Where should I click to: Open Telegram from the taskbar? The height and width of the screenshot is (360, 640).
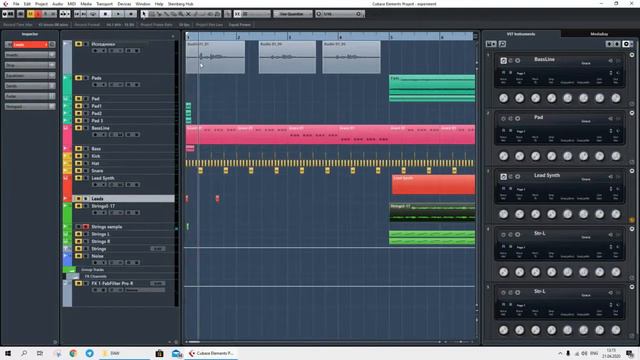click(89, 353)
